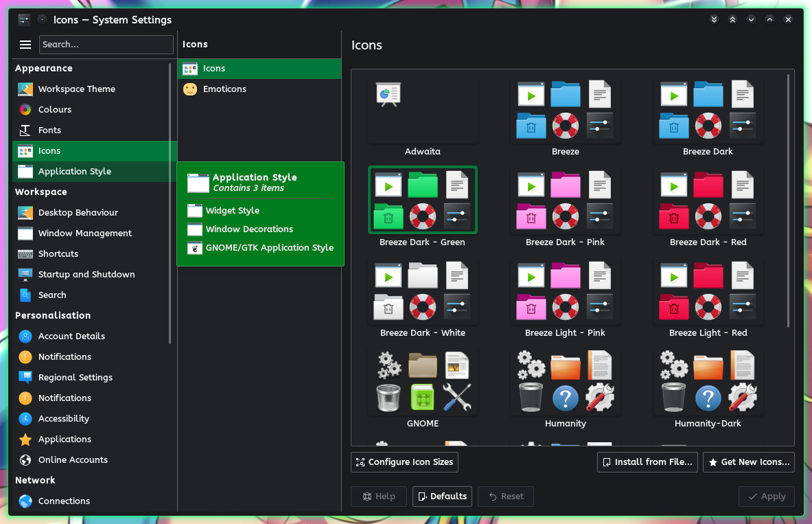812x524 pixels.
Task: Click the Fonts sidebar icon
Action: pos(25,130)
